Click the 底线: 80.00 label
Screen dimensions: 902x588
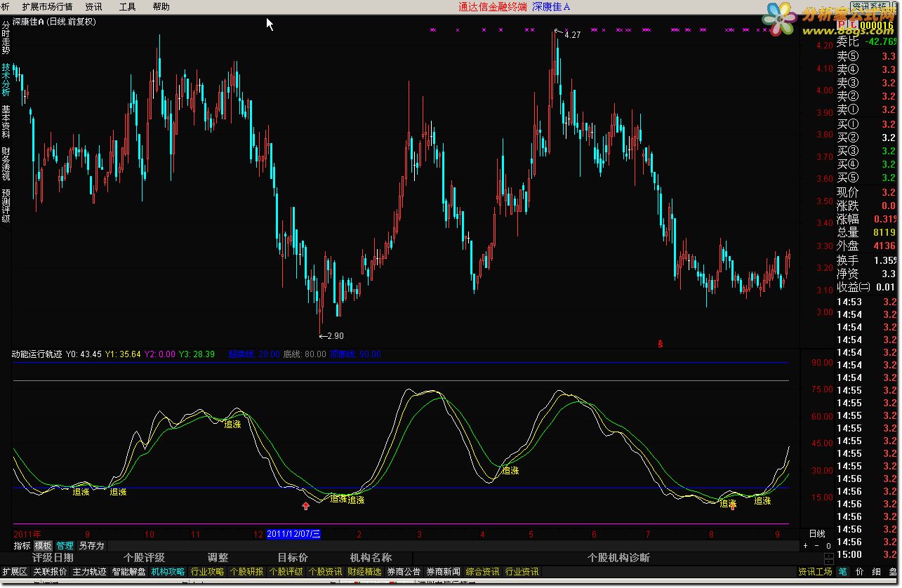pos(304,354)
